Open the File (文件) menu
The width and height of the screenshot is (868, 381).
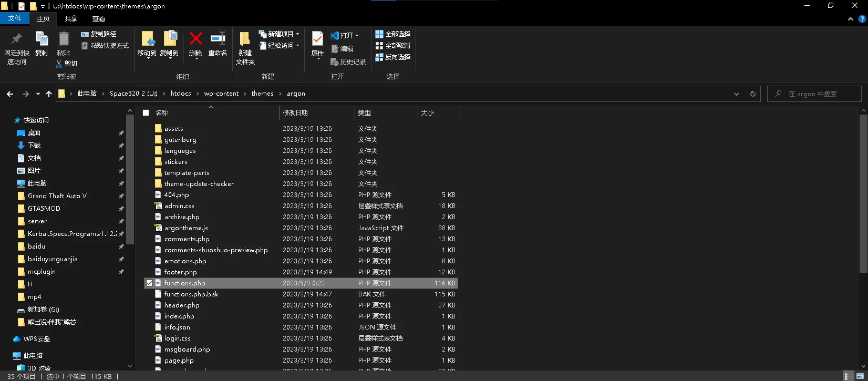tap(15, 18)
